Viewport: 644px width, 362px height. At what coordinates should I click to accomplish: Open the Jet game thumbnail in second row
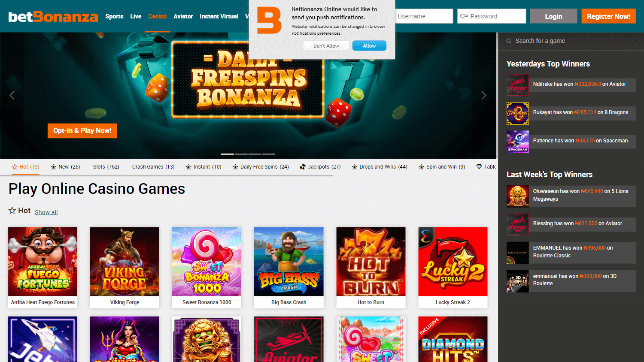(x=43, y=339)
